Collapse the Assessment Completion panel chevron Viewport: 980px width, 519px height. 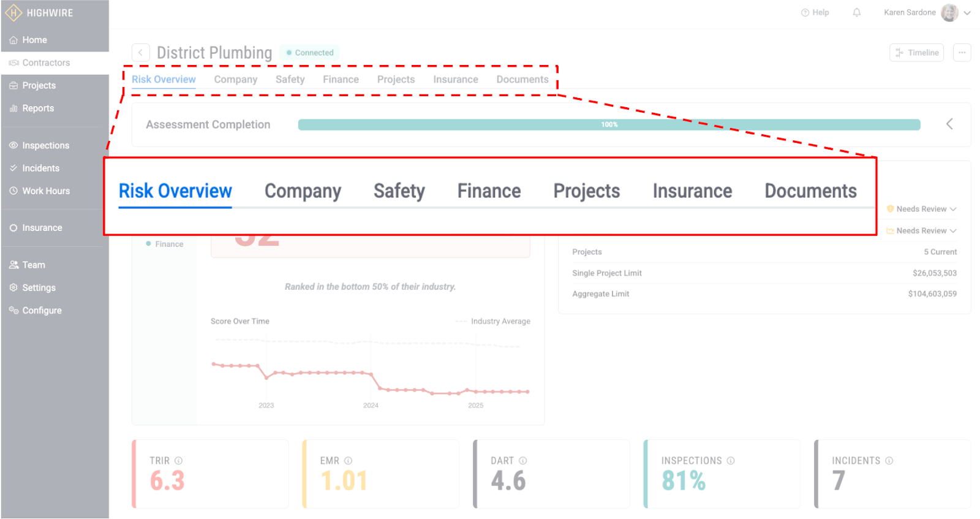point(949,124)
